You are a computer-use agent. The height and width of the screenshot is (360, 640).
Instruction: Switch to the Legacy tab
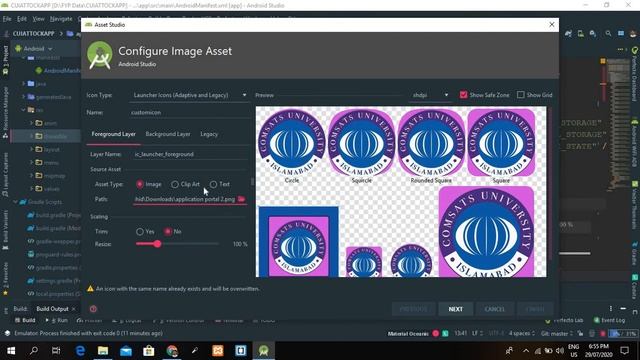pos(209,134)
